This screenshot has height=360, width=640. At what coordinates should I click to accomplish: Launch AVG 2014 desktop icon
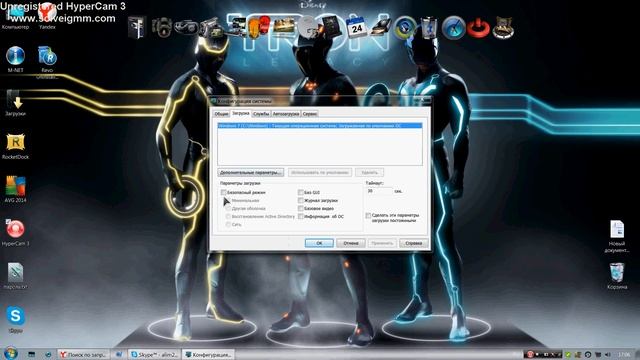tap(16, 189)
